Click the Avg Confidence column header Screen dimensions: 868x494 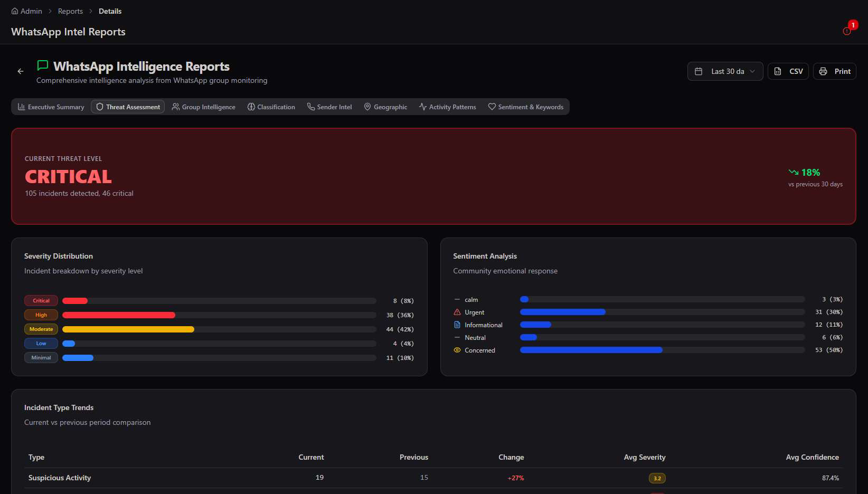(x=812, y=457)
